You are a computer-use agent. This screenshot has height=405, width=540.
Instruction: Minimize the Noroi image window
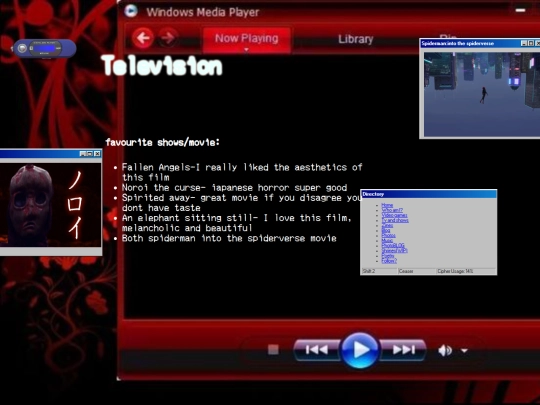click(x=83, y=154)
